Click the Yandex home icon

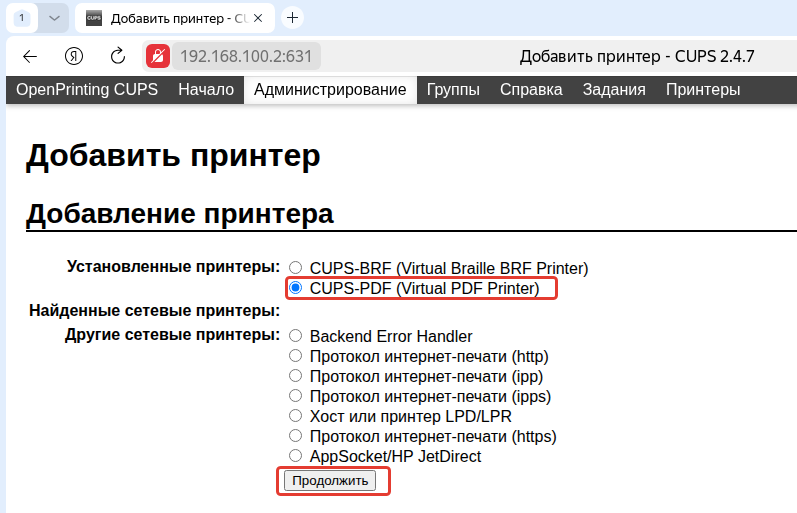click(74, 56)
